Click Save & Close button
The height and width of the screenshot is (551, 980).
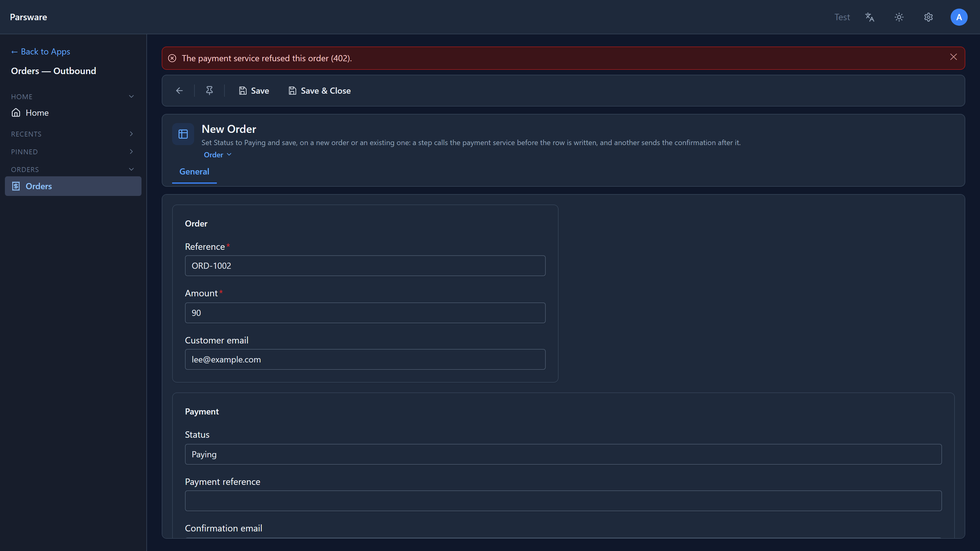(319, 91)
